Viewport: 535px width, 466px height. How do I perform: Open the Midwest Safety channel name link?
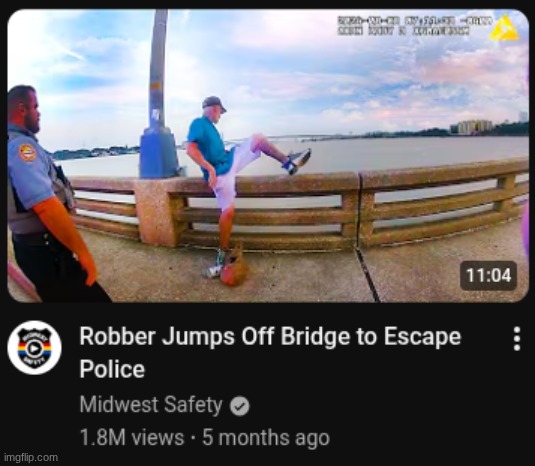151,405
